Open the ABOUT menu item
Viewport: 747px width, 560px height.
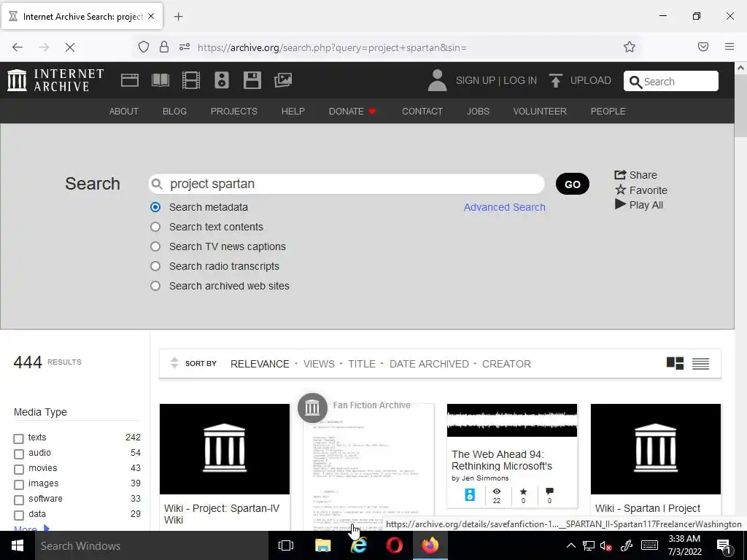click(x=124, y=111)
